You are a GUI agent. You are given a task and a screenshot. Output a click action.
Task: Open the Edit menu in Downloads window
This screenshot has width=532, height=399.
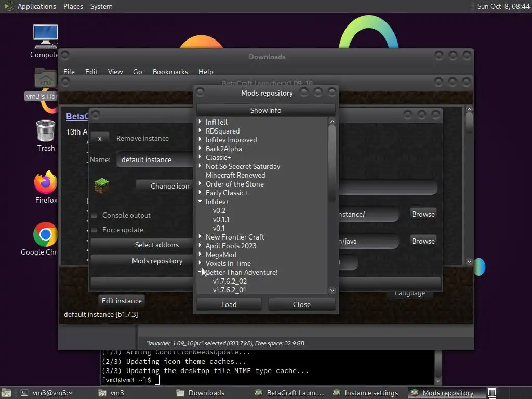pyautogui.click(x=91, y=72)
